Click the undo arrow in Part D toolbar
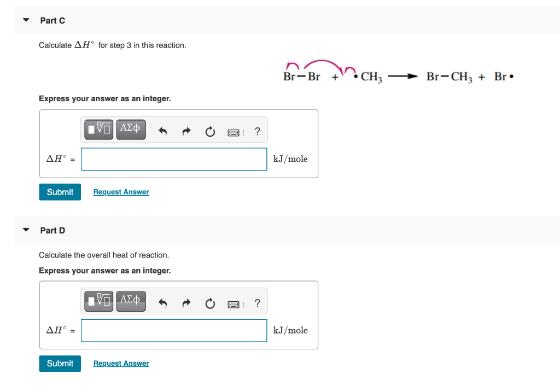 tap(163, 301)
